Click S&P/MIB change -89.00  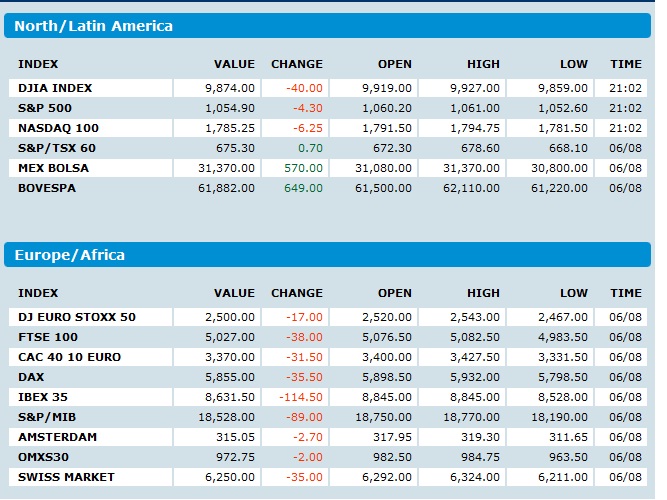304,417
